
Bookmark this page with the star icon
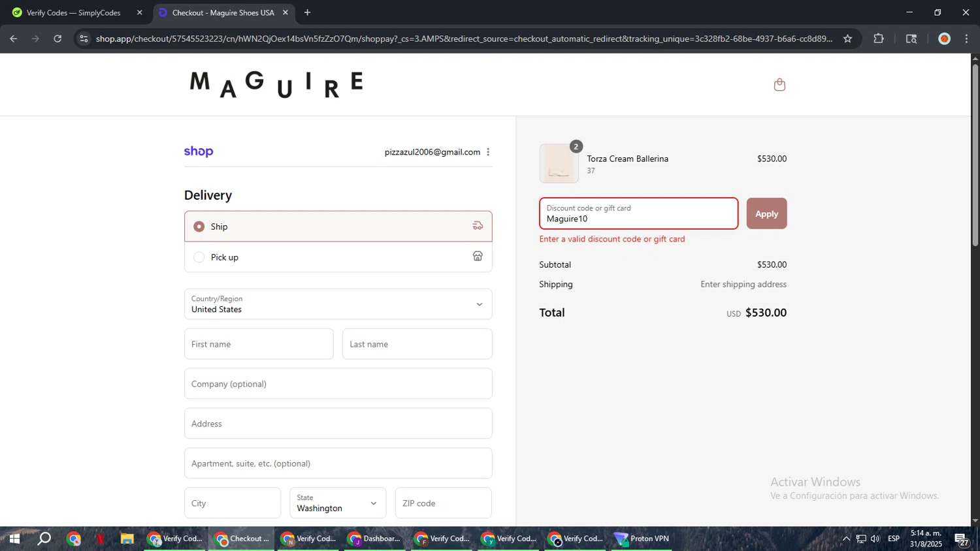pyautogui.click(x=847, y=39)
